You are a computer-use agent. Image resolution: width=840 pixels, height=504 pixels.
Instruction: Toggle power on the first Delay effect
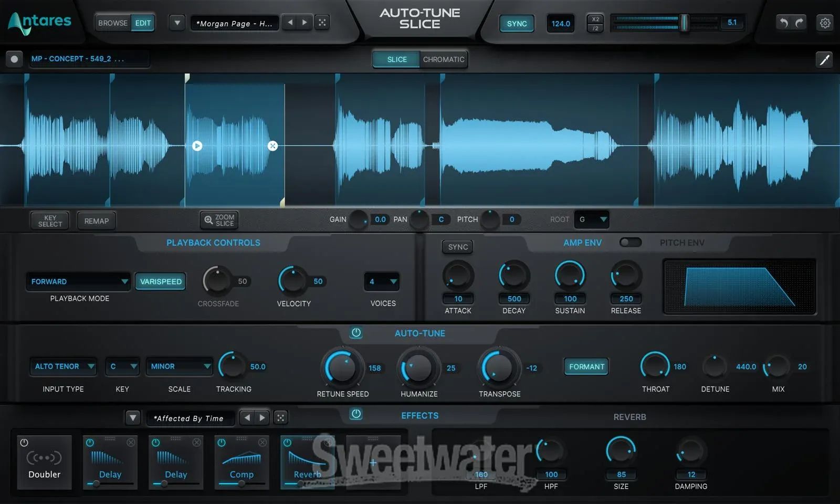point(90,443)
